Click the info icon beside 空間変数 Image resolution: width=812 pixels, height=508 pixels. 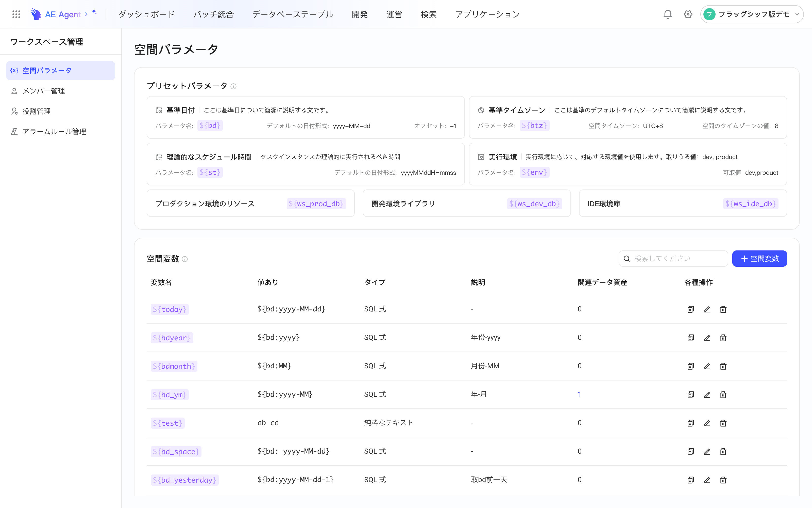(x=184, y=259)
